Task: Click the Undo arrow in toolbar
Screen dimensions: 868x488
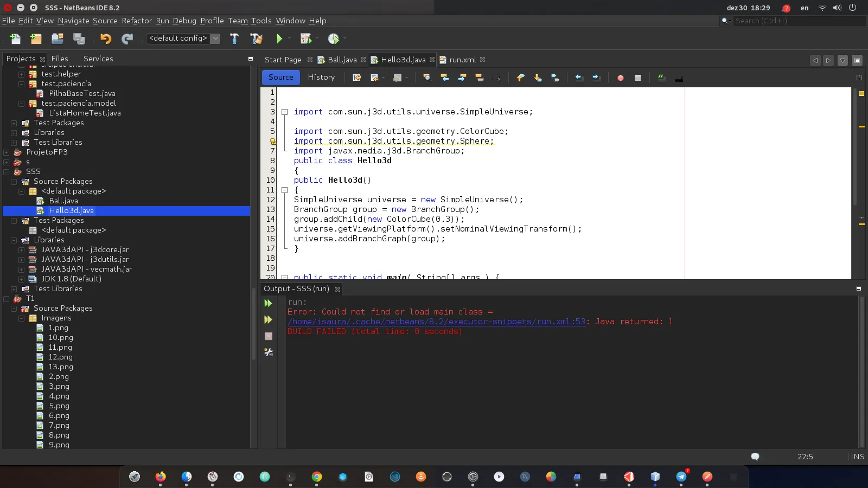Action: 105,38
